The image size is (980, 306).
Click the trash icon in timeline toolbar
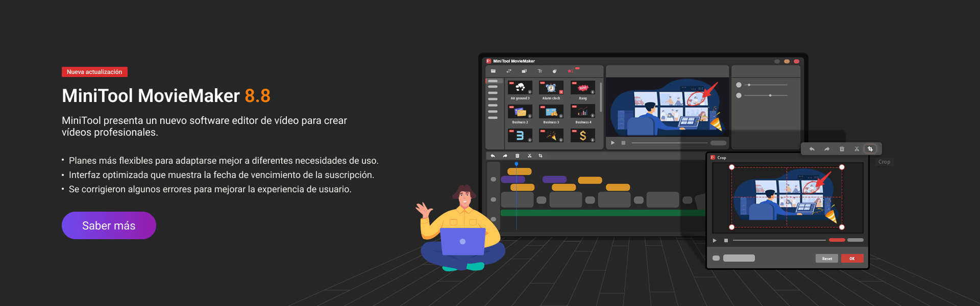517,156
